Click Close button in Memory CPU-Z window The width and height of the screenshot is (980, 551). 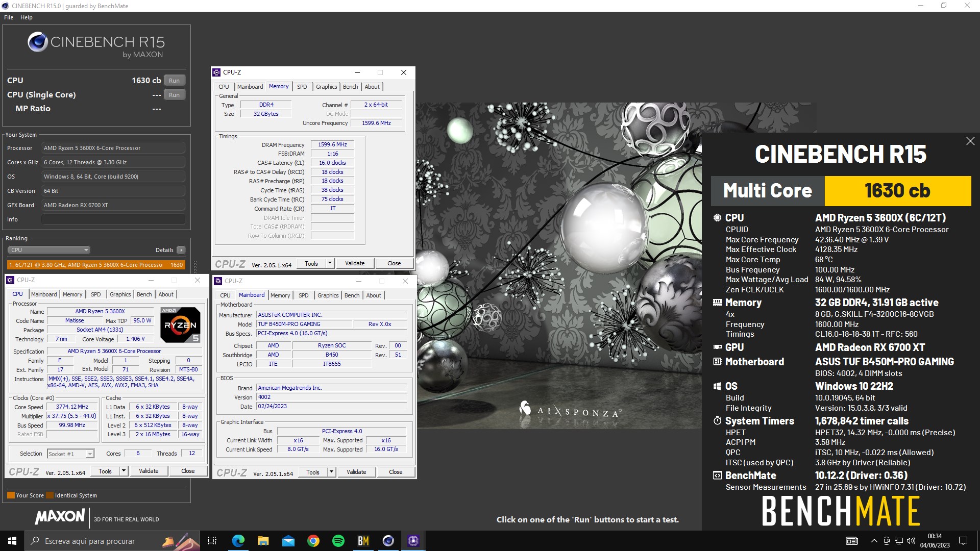tap(394, 264)
